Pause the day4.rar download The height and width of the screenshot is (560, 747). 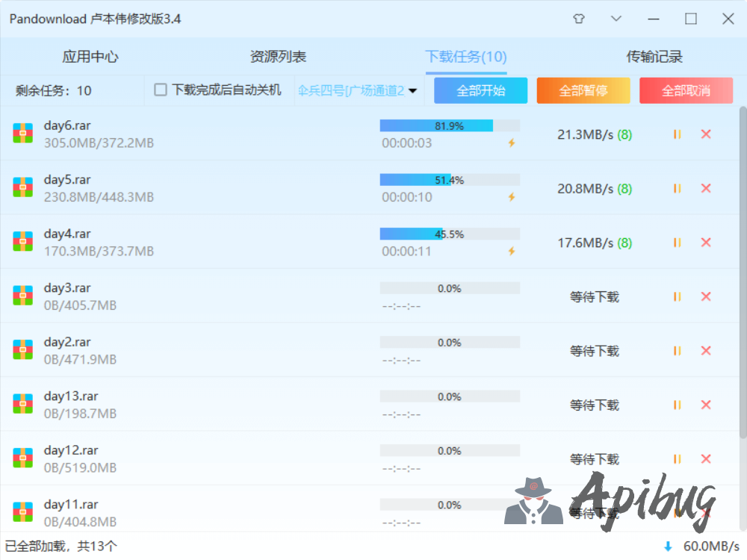677,243
